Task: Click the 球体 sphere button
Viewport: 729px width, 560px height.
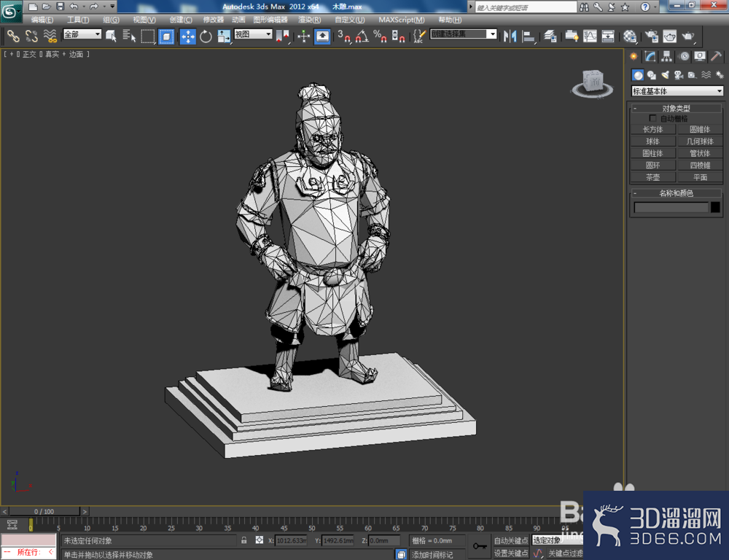Action: point(652,141)
